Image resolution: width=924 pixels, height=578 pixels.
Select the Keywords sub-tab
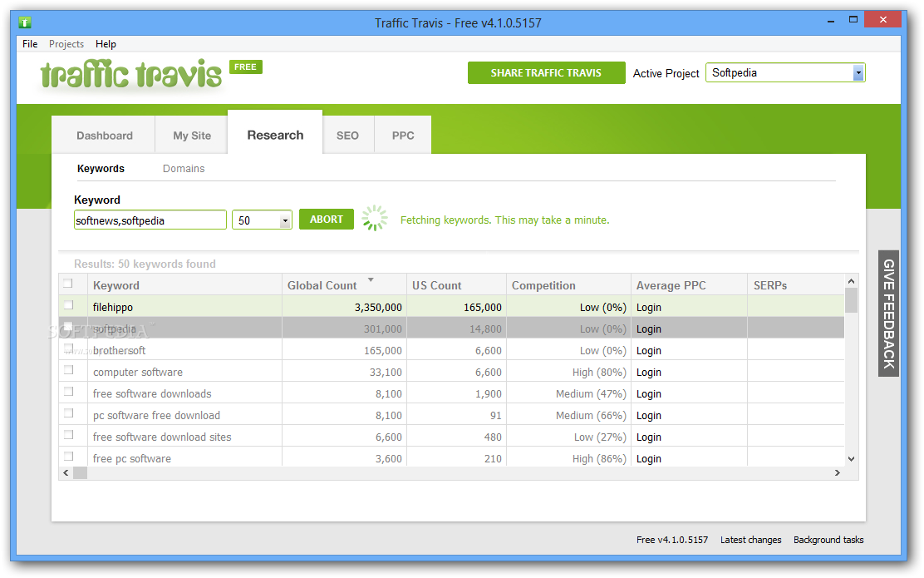tap(101, 169)
